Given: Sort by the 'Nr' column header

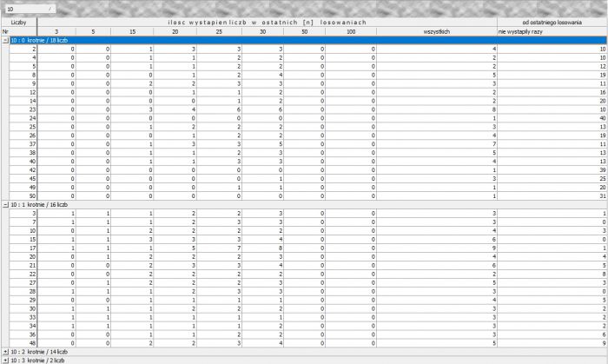Looking at the screenshot, I should (19, 32).
